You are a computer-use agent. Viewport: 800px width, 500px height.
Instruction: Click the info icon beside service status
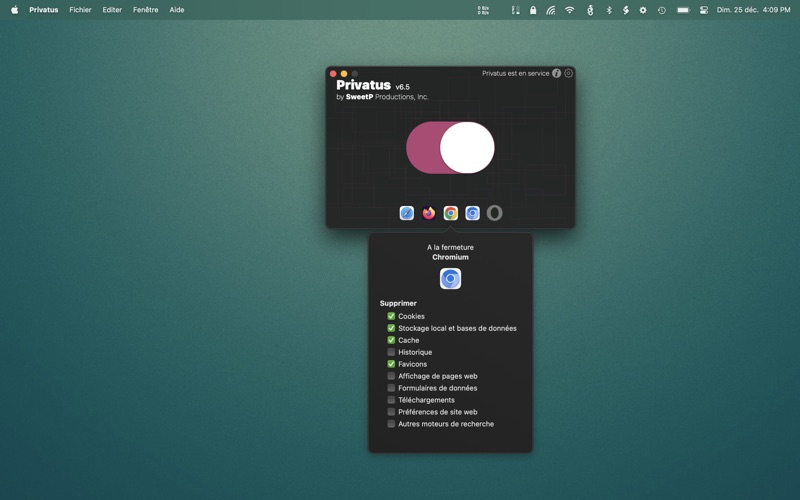click(x=557, y=73)
